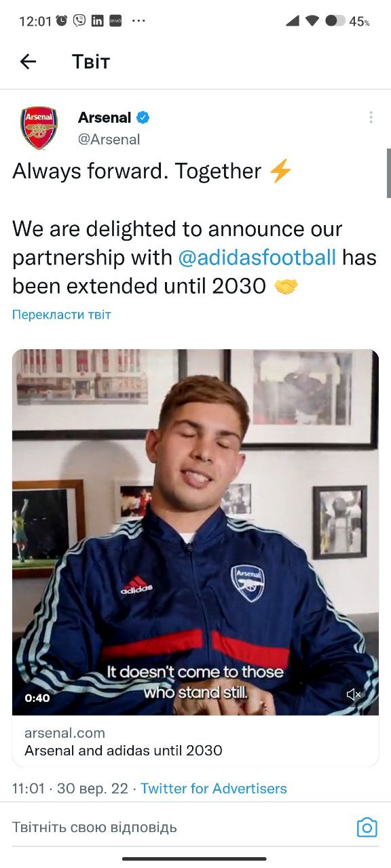
Task: Tap the Viber notification icon
Action: [x=79, y=20]
